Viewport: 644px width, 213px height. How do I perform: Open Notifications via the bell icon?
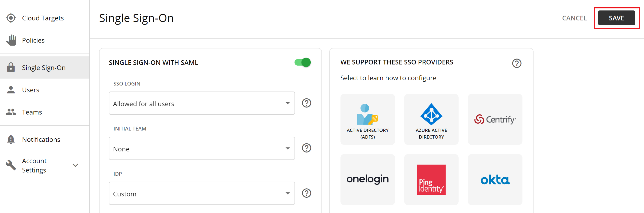pos(11,139)
